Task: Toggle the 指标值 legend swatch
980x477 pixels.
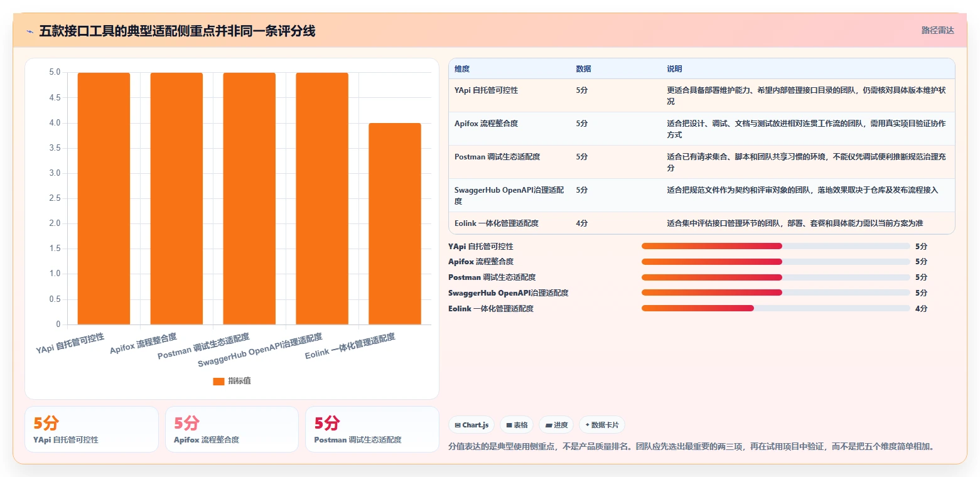Action: pyautogui.click(x=218, y=381)
